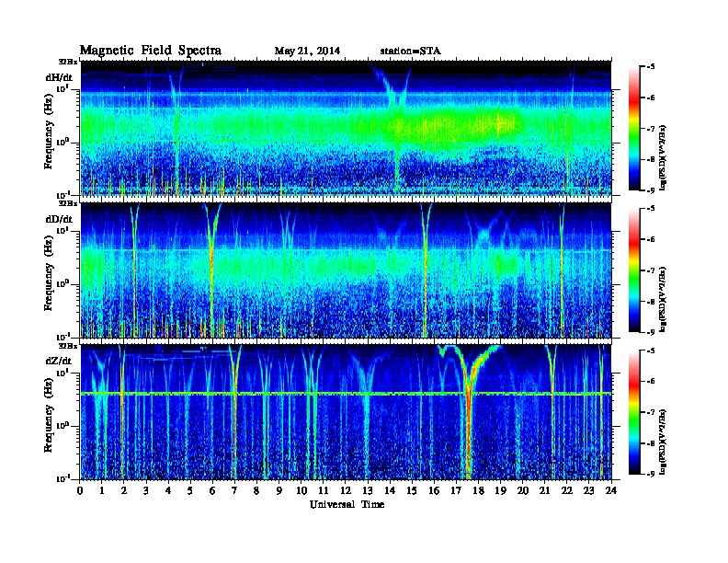Click hour 24 on the time axis
Screen dimensions: 728x563
tap(611, 490)
